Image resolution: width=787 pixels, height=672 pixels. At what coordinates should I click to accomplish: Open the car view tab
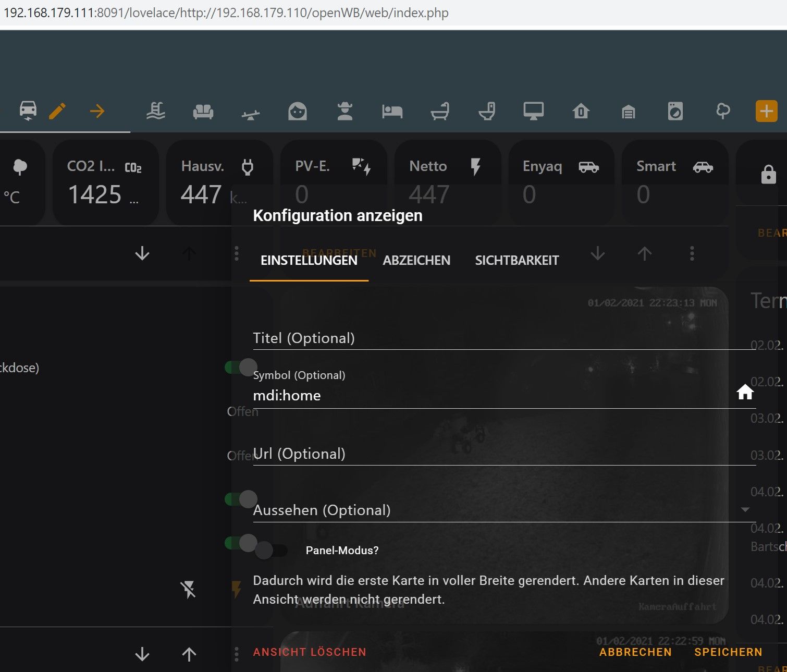pyautogui.click(x=28, y=111)
